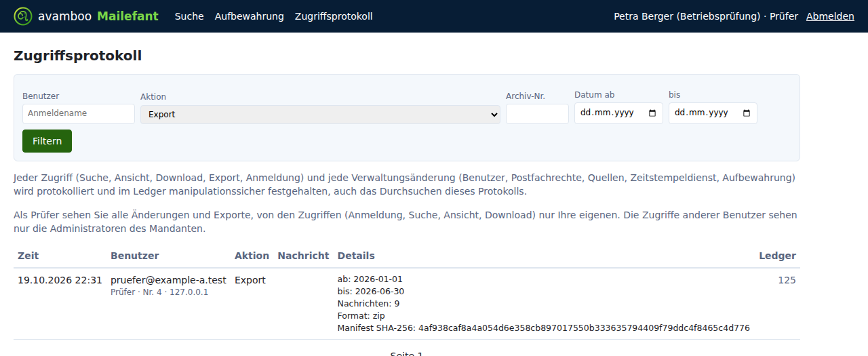Click the Abmelden link
The height and width of the screenshot is (356, 868).
tap(830, 16)
